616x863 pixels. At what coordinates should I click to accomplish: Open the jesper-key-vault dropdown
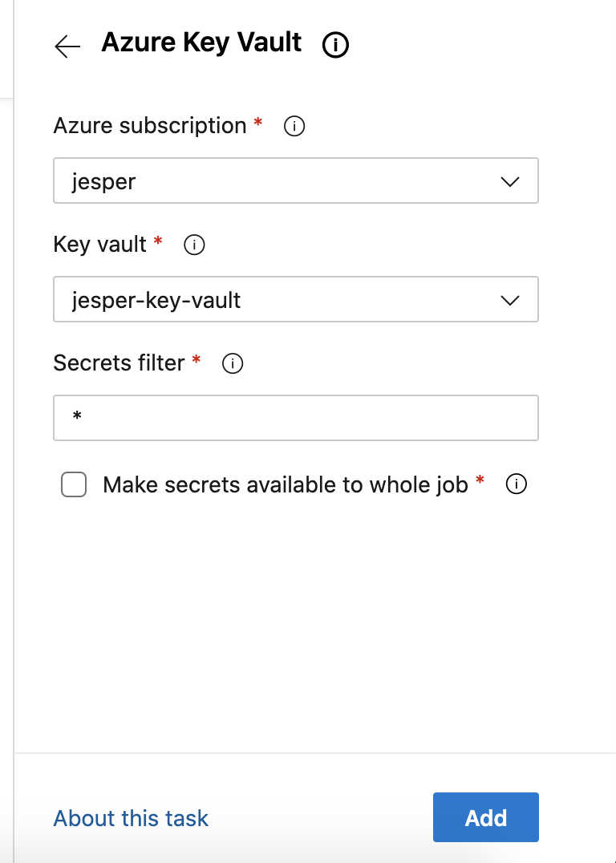tap(273, 300)
